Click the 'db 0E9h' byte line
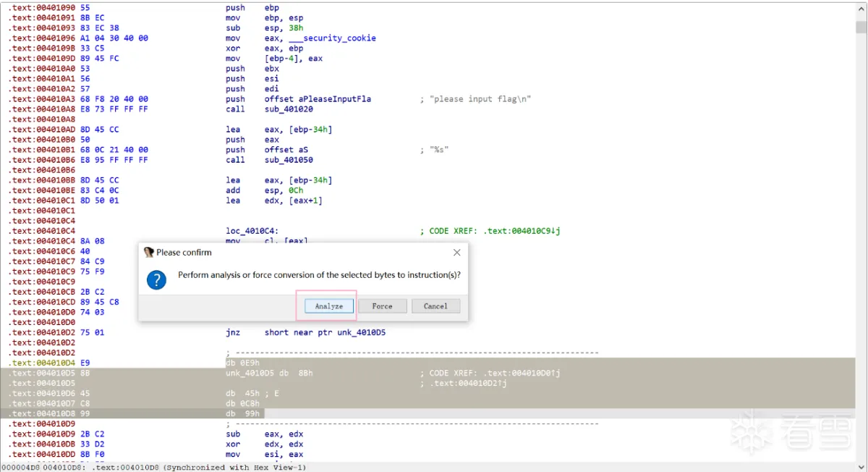This screenshot has height=472, width=868. pos(242,363)
